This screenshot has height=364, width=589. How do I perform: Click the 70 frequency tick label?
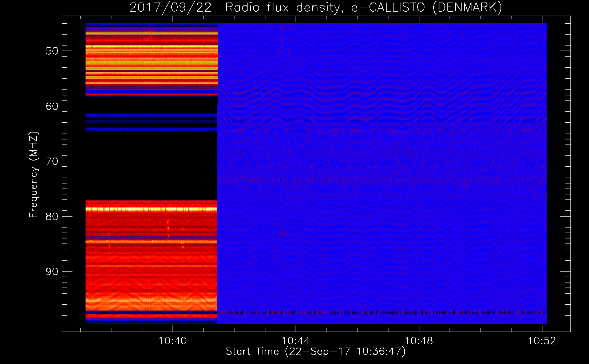pyautogui.click(x=52, y=161)
